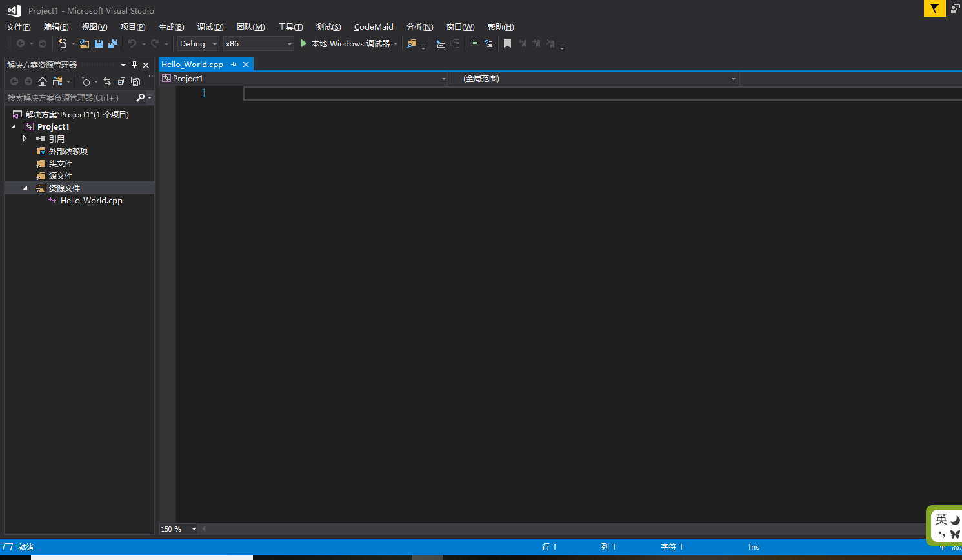Click Sync with Active Document icon
The image size is (962, 560).
(x=107, y=81)
